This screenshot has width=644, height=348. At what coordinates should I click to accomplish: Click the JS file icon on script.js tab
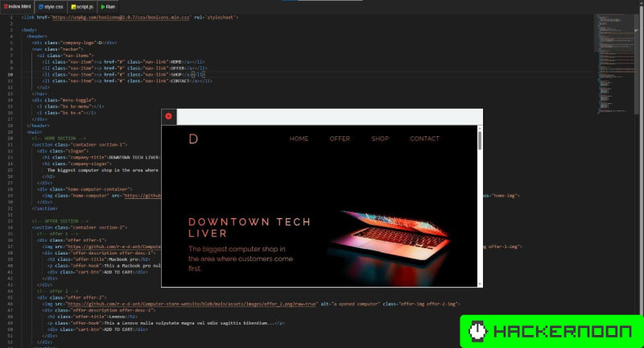(x=72, y=6)
